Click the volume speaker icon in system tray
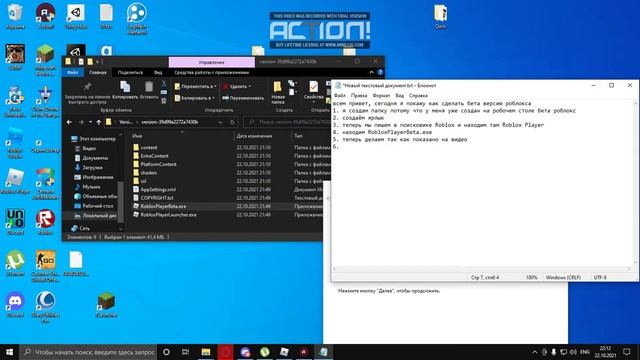This screenshot has height=360, width=640. coord(573,352)
